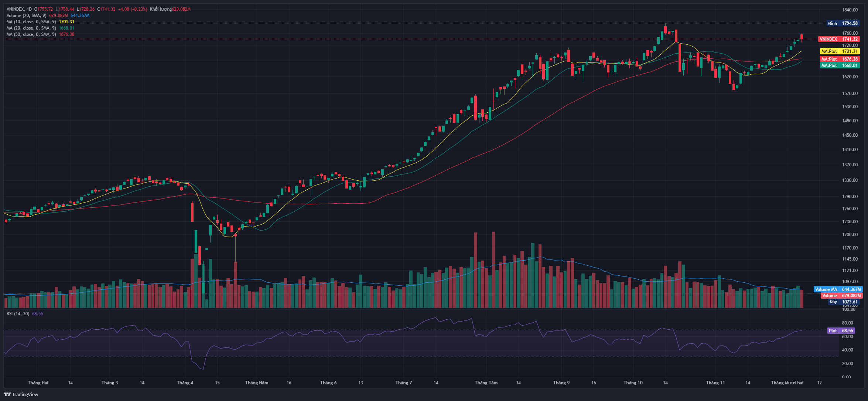Click the red MA:Plot 1676.38 label
The image size is (868, 401).
click(840, 59)
